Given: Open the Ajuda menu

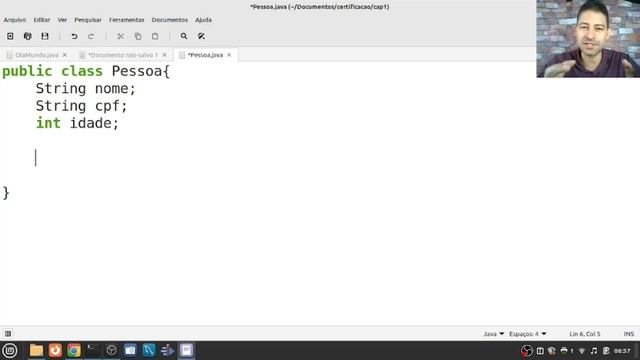Looking at the screenshot, I should click(203, 20).
